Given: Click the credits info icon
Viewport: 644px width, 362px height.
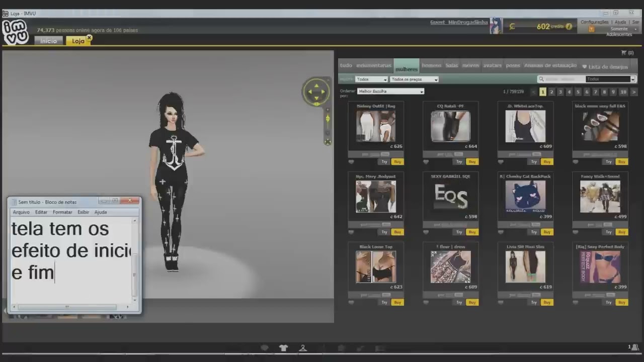Looking at the screenshot, I should [569, 27].
